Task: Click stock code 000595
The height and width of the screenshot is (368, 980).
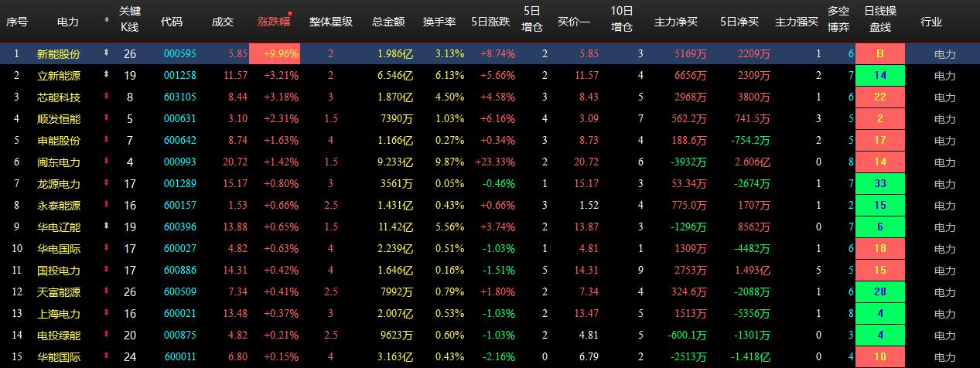Action: (x=180, y=54)
